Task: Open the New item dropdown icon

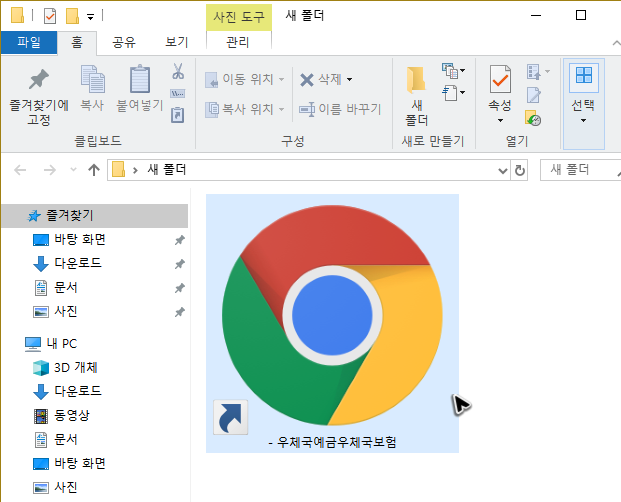Action: coord(453,71)
